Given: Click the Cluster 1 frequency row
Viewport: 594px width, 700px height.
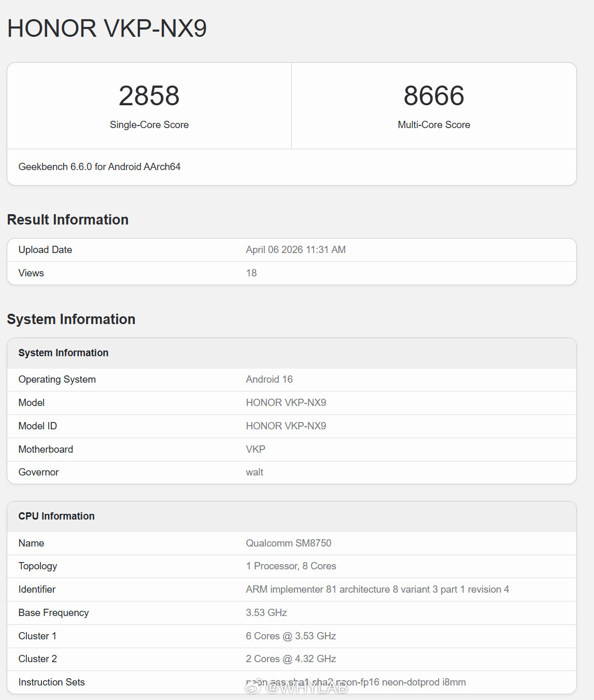Looking at the screenshot, I should point(290,636).
